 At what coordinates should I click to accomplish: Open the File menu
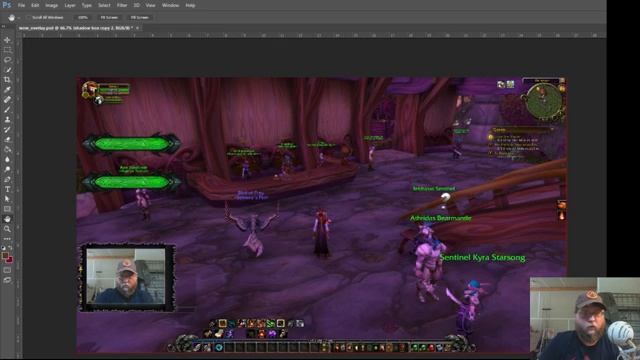[x=21, y=5]
